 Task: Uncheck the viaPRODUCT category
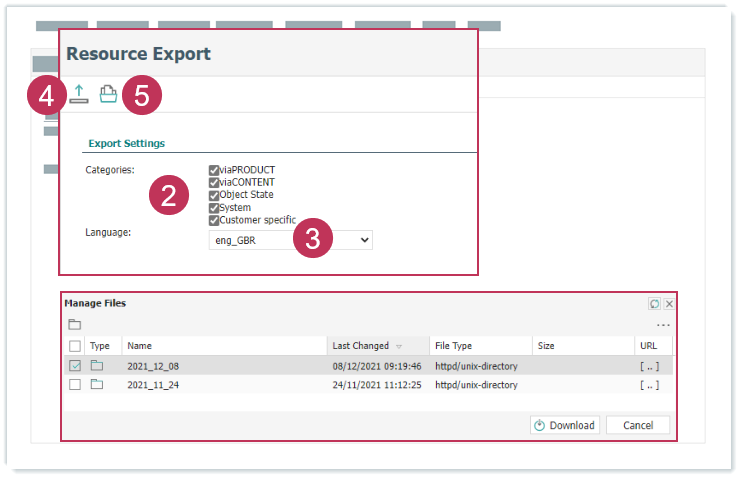click(214, 170)
